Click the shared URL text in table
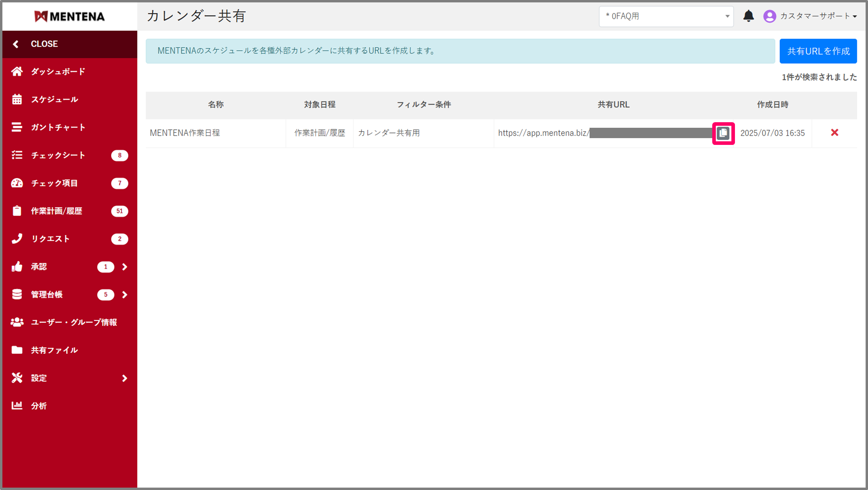Image resolution: width=868 pixels, height=490 pixels. tap(543, 133)
